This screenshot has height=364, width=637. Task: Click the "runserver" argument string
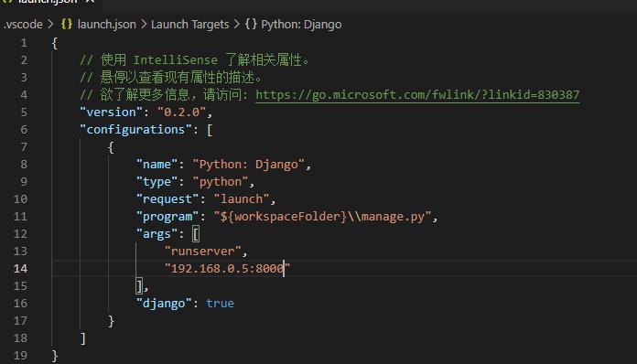click(202, 252)
